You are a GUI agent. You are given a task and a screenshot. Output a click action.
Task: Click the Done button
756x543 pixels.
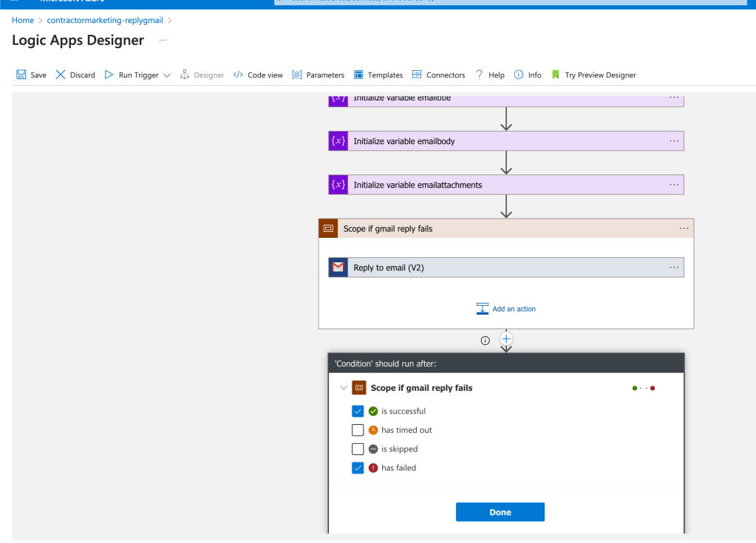pos(500,512)
